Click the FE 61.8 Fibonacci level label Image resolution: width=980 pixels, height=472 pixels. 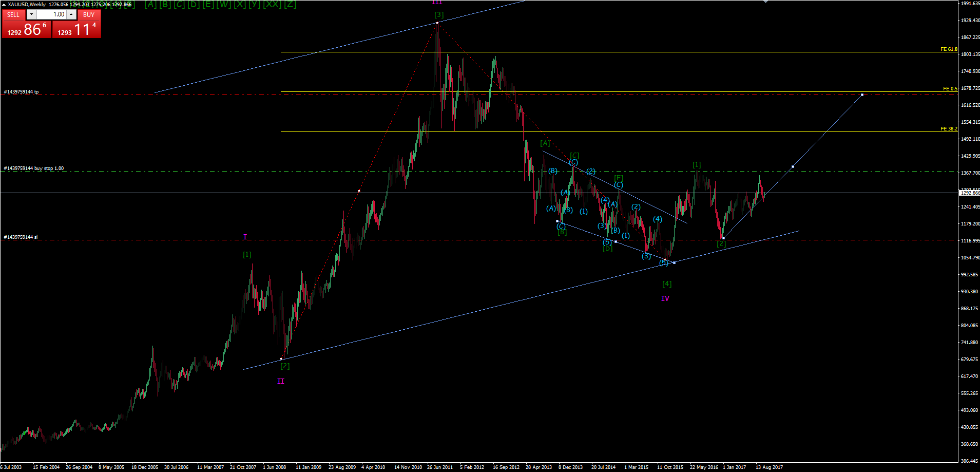[x=949, y=49]
